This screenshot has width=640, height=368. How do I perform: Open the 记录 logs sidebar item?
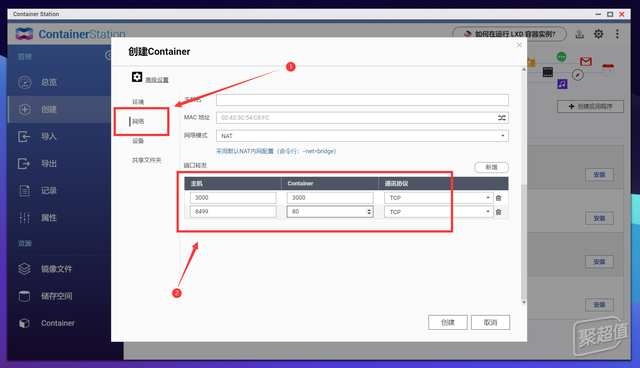pos(59,191)
